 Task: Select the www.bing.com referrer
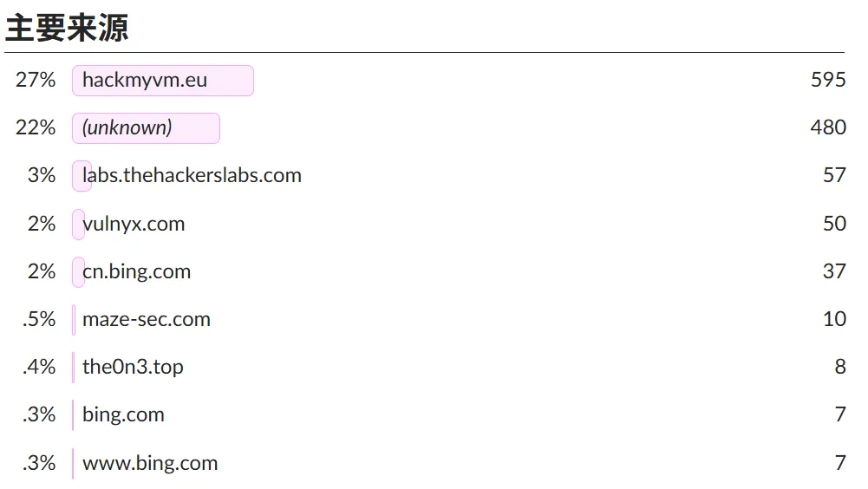tap(150, 464)
